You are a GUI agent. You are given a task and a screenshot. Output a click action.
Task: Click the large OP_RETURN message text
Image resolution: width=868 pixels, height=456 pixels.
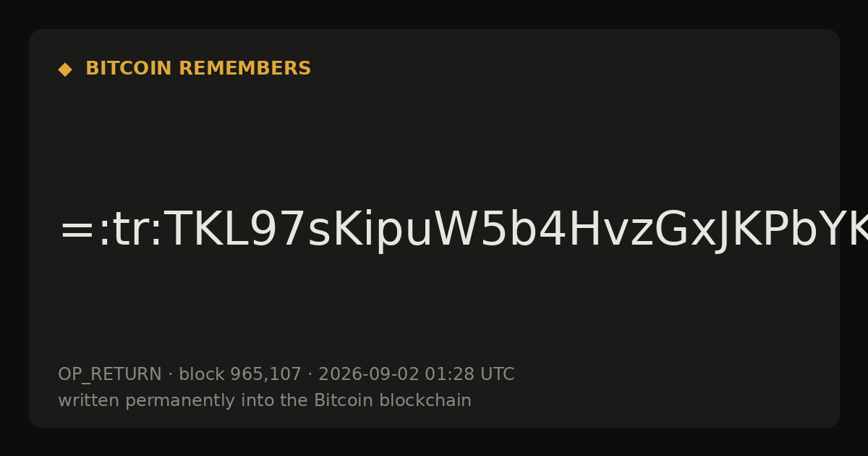(463, 231)
